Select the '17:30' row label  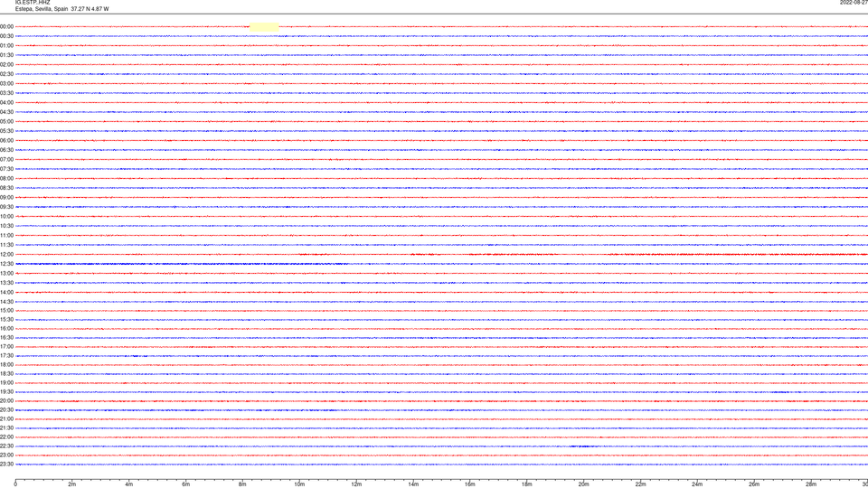[x=6, y=356]
